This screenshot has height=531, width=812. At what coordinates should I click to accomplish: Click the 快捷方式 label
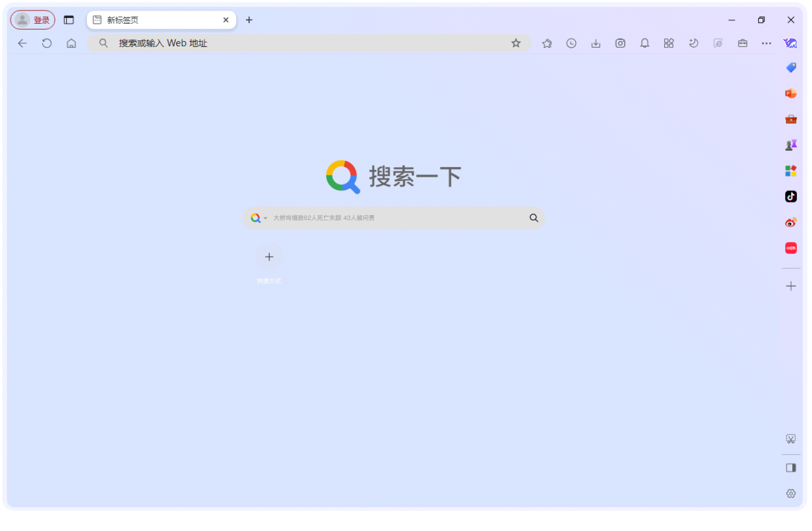point(269,281)
